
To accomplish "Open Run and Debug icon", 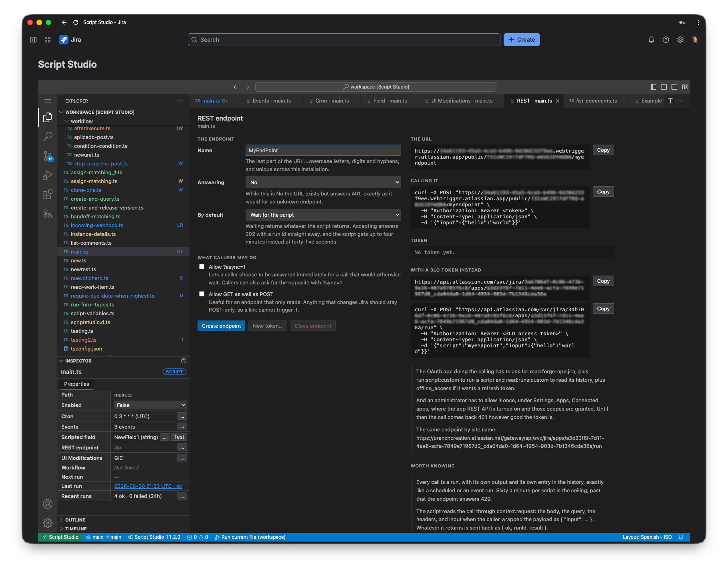I will [48, 175].
